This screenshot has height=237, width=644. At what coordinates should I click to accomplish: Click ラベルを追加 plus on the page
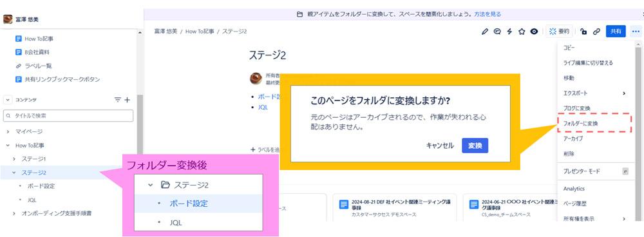tap(253, 149)
